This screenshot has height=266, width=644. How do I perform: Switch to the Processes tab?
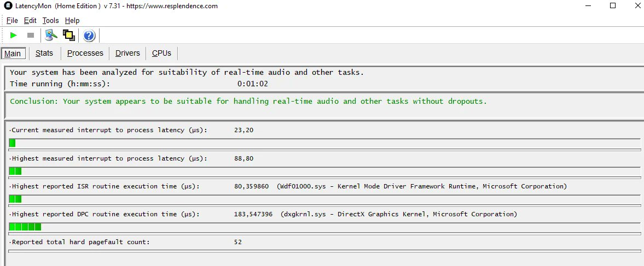85,54
